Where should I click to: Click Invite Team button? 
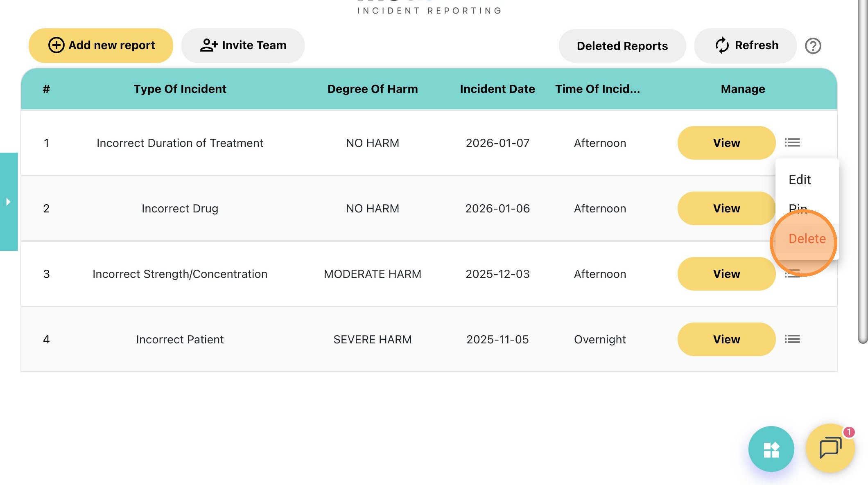[x=243, y=45]
